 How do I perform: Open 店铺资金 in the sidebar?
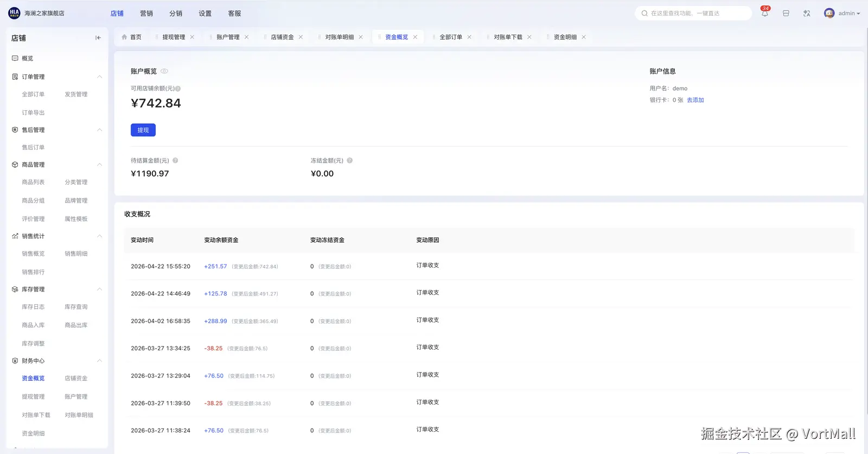pyautogui.click(x=76, y=379)
